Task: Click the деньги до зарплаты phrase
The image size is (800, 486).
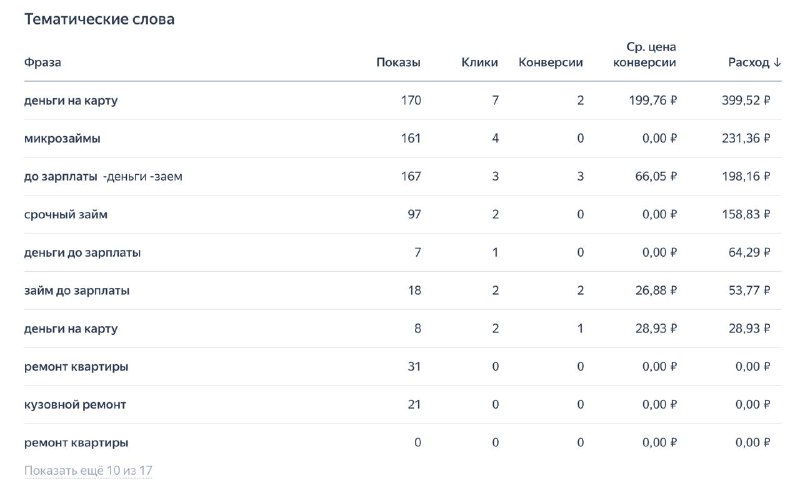Action: click(x=82, y=252)
